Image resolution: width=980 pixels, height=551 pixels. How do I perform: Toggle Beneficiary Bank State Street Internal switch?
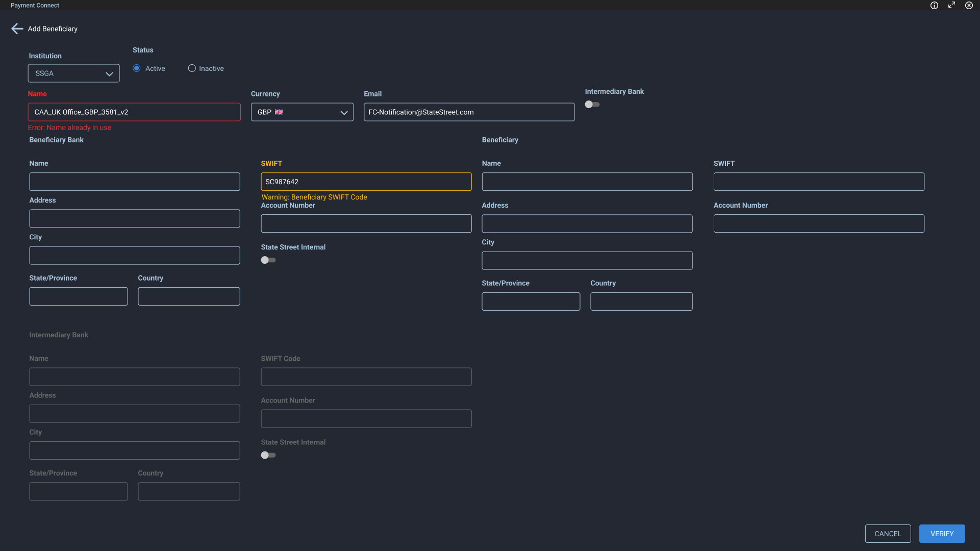coord(268,260)
